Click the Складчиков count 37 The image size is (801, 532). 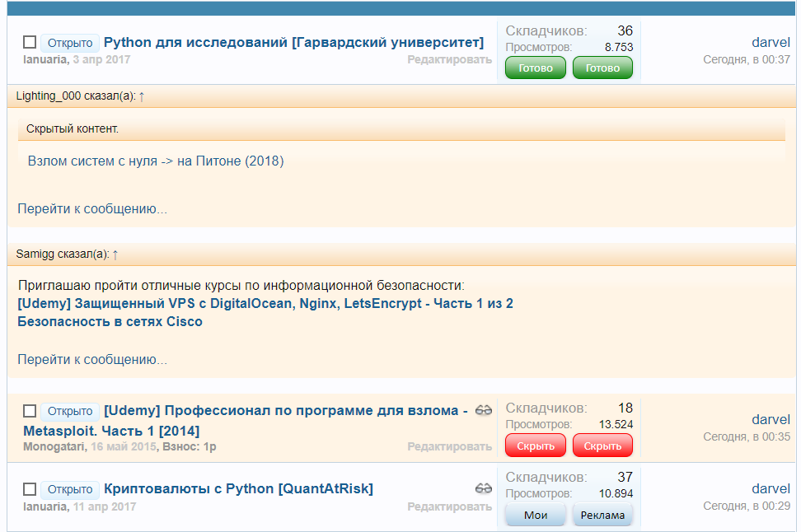[625, 477]
